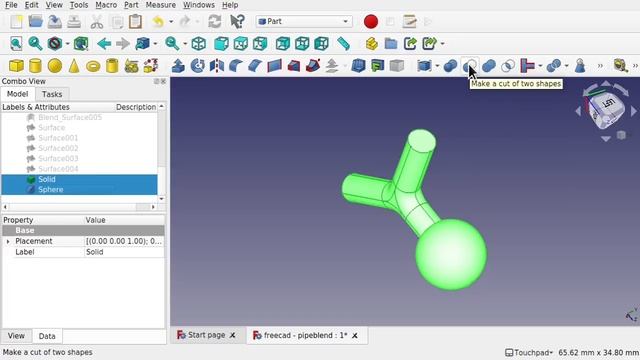
Task: Click the Undo arrow icon
Action: tap(158, 22)
